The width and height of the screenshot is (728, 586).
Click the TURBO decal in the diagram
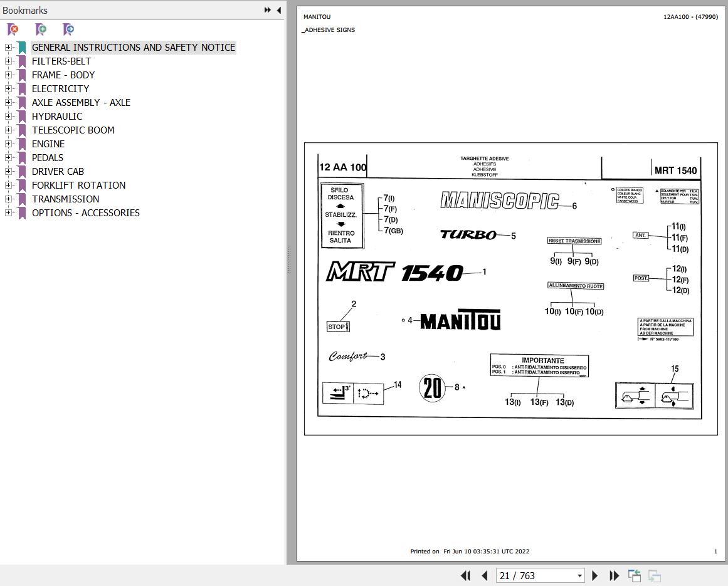(x=468, y=235)
